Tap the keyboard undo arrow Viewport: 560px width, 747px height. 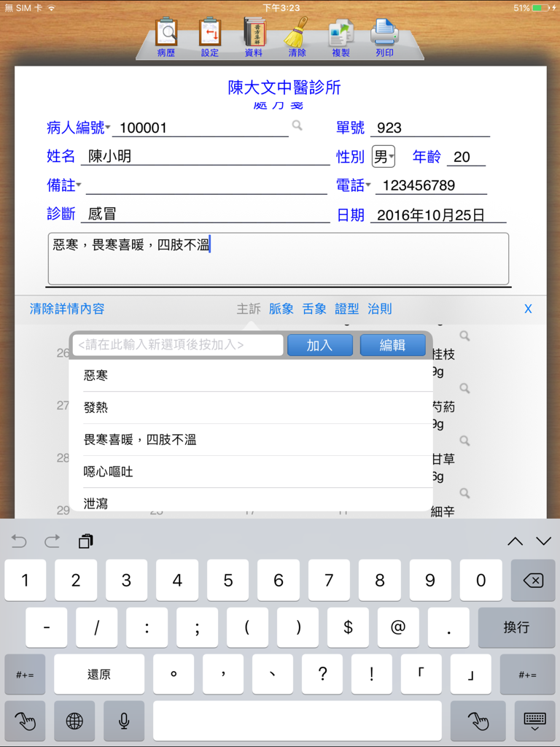[19, 541]
